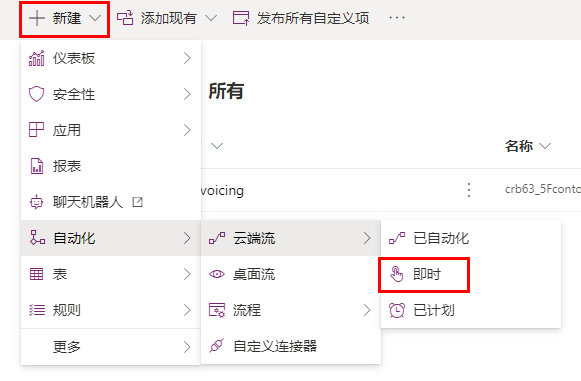The width and height of the screenshot is (581, 381).
Task: Expand the 表 submenu arrow
Action: 187,274
